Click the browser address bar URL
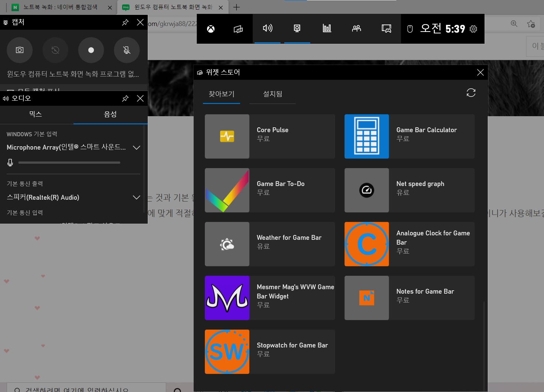This screenshot has height=392, width=544. 172,24
